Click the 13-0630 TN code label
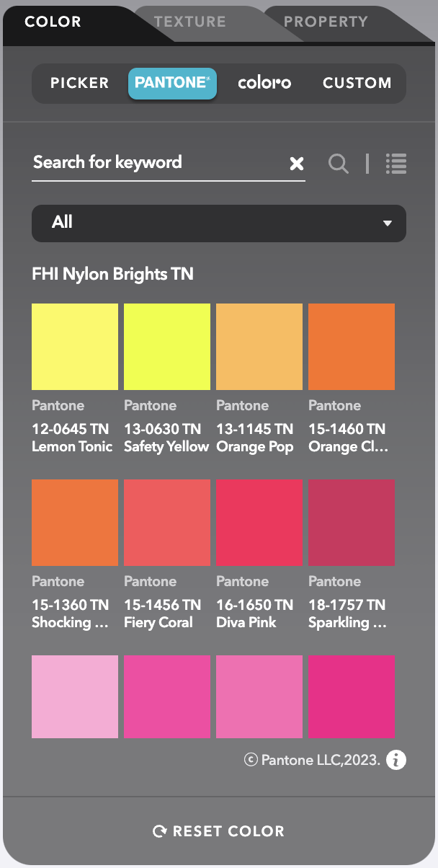The height and width of the screenshot is (868, 438). pos(163,429)
